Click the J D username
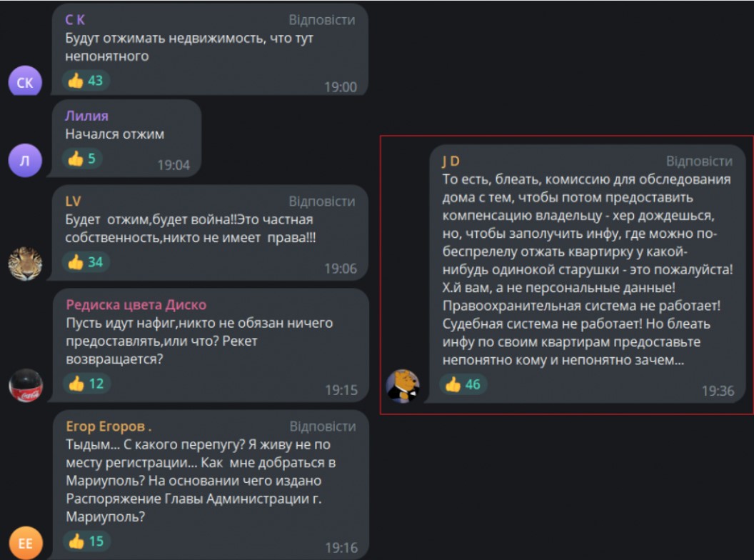The height and width of the screenshot is (560, 754). 451,161
